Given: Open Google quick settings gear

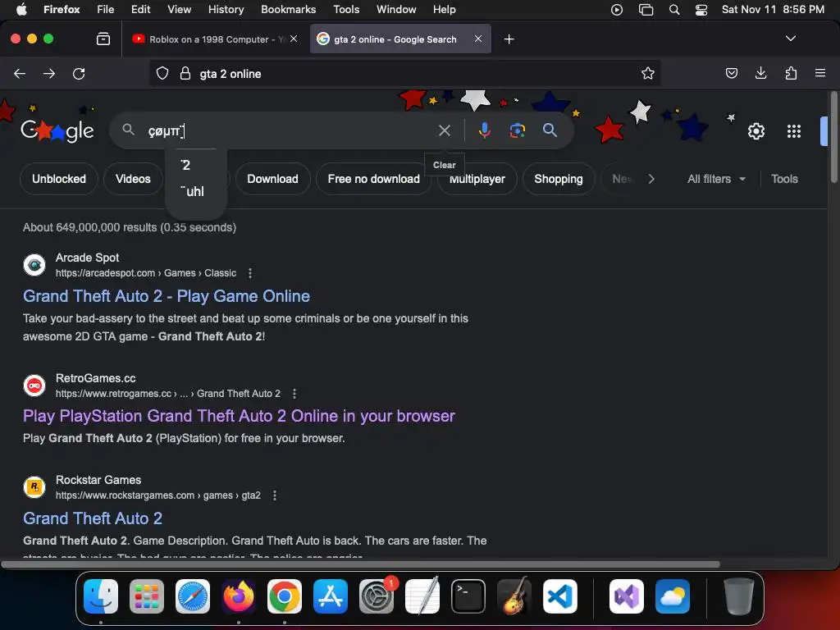Looking at the screenshot, I should (x=756, y=131).
